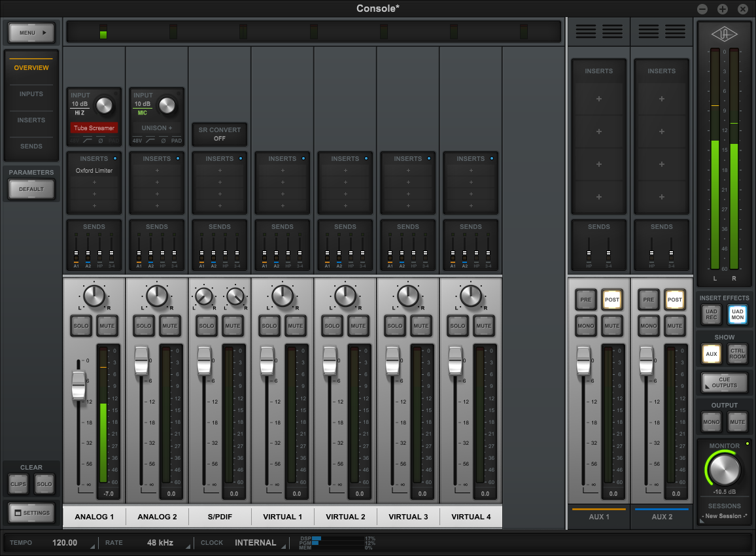
Task: Switch to the OVERVIEW view
Action: point(31,68)
